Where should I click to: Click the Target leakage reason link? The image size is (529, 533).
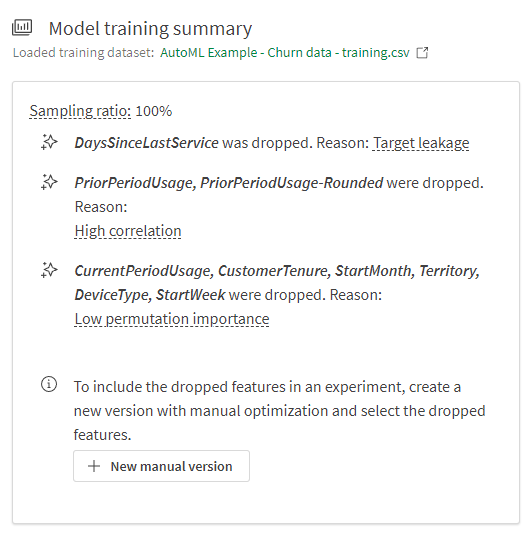(421, 143)
